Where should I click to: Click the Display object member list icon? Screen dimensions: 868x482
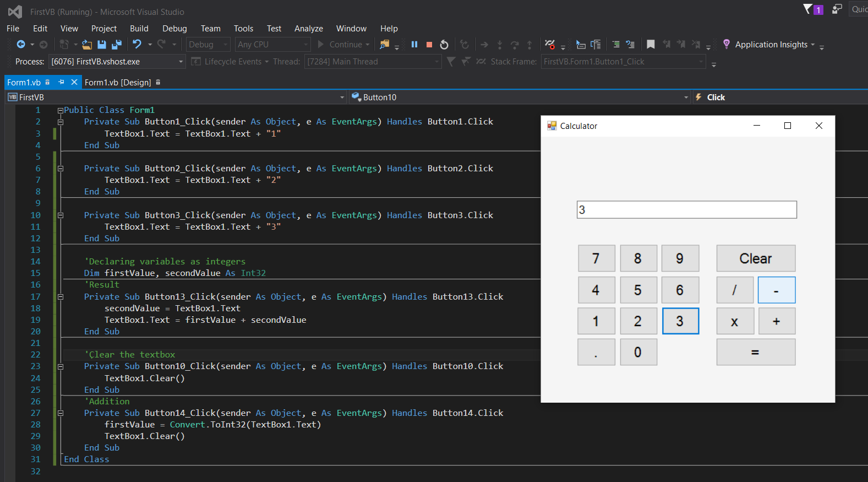point(581,45)
